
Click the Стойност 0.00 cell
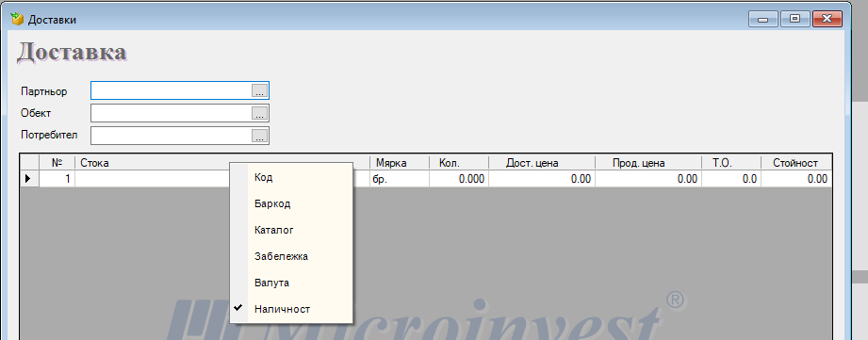[x=796, y=179]
